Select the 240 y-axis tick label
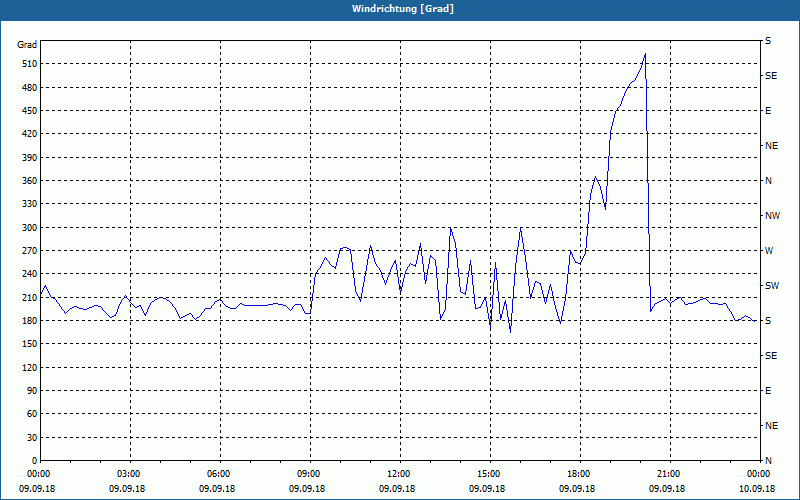 coord(29,274)
